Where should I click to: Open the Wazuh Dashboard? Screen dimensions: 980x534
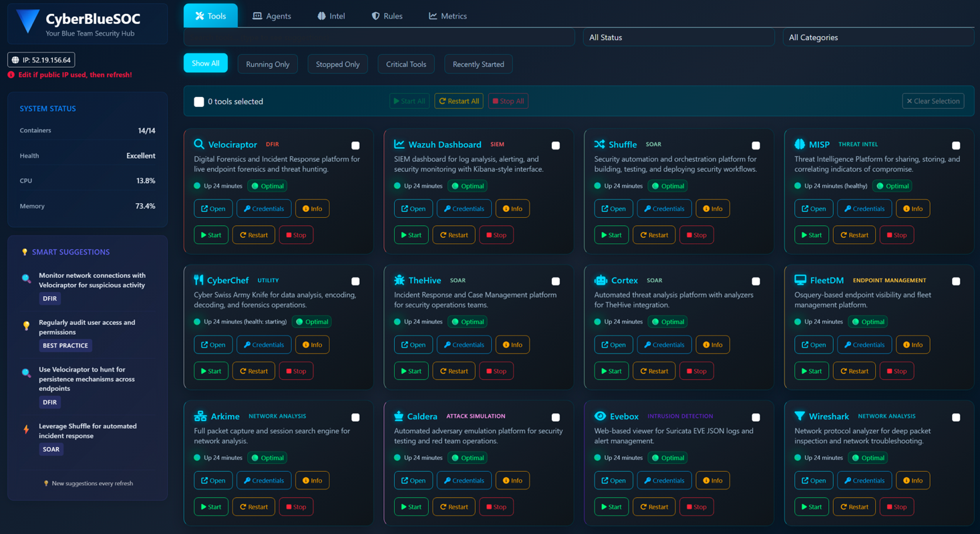click(413, 208)
